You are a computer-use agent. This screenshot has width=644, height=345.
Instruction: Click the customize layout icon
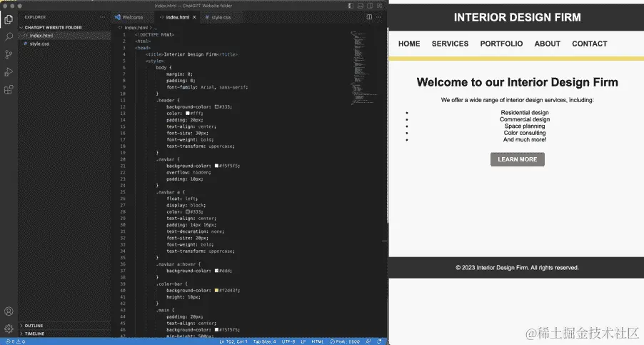(380, 6)
